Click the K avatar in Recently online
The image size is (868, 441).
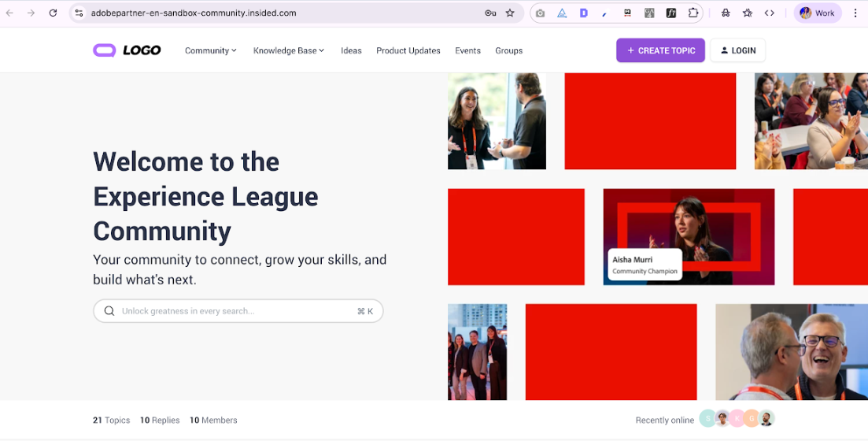737,419
